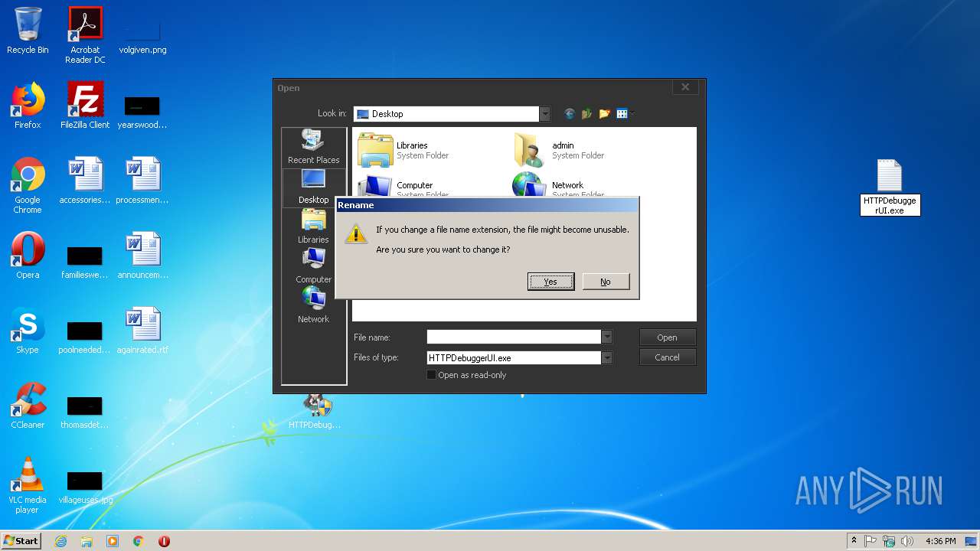Open the Recycle Bin desktop icon
The image size is (980, 551).
coord(28,31)
